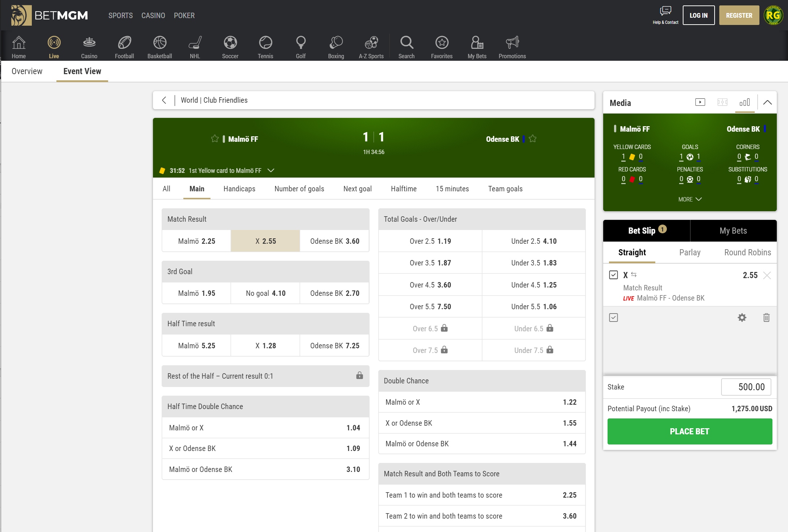Uncheck the X Match Result bet checkbox
The height and width of the screenshot is (532, 788).
613,275
